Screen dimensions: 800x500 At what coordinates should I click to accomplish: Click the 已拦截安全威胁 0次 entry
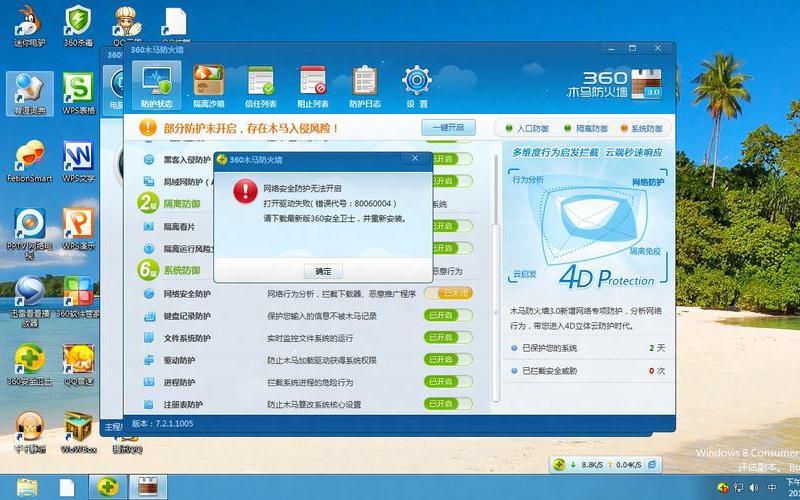pyautogui.click(x=588, y=371)
